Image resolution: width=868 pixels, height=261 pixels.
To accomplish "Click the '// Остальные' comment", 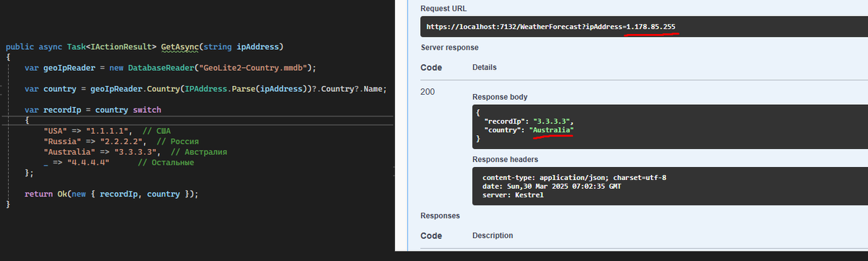I will (166, 163).
